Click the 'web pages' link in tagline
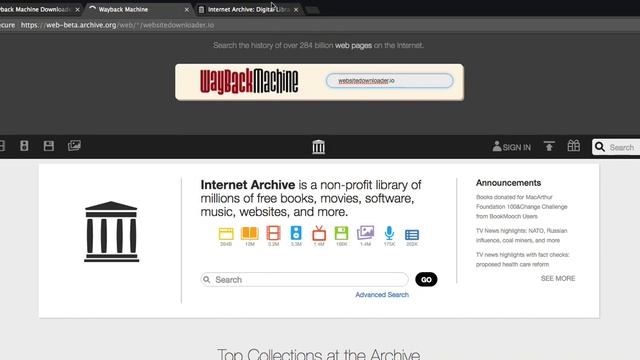The width and height of the screenshot is (640, 360). click(x=353, y=45)
